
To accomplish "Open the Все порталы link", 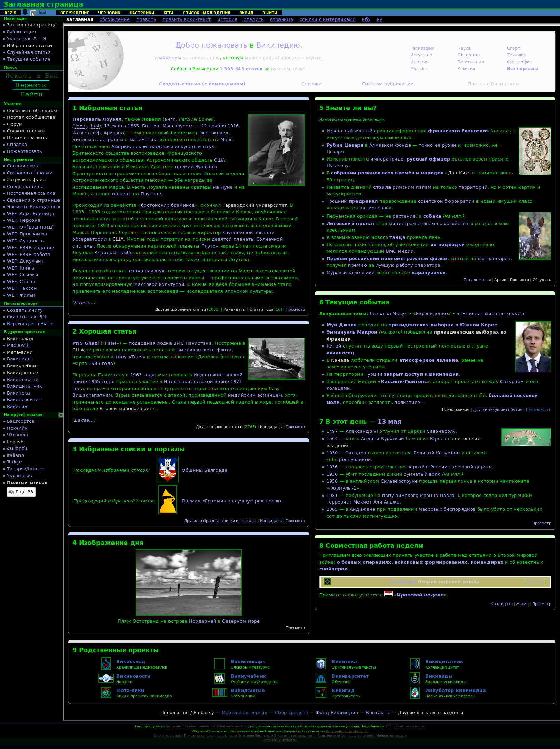I will tap(522, 69).
